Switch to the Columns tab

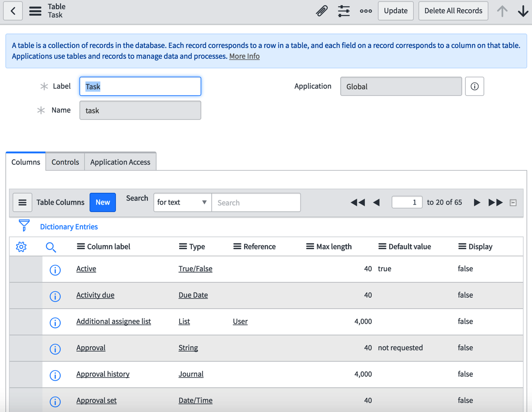click(26, 162)
